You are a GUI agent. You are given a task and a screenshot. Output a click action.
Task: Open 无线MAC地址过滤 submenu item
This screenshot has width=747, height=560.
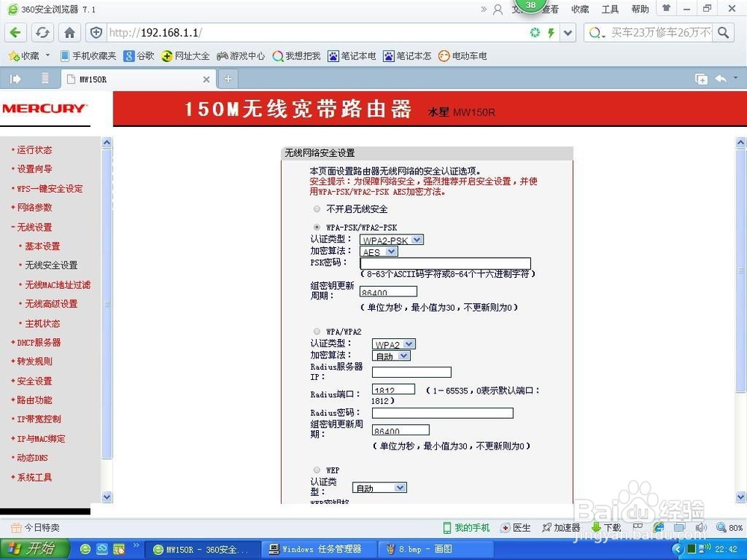[x=58, y=284]
